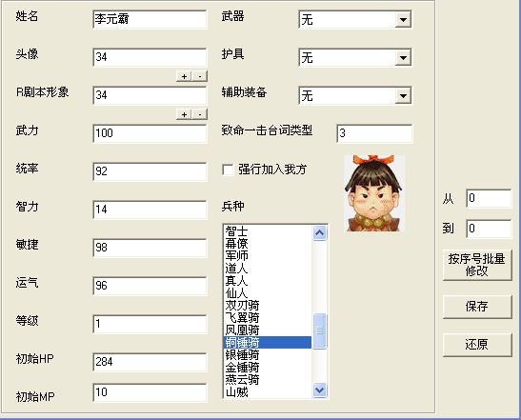Viewport: 521px width, 420px height.
Task: Enable the 强行加入我方 checkbox
Action: pos(228,170)
